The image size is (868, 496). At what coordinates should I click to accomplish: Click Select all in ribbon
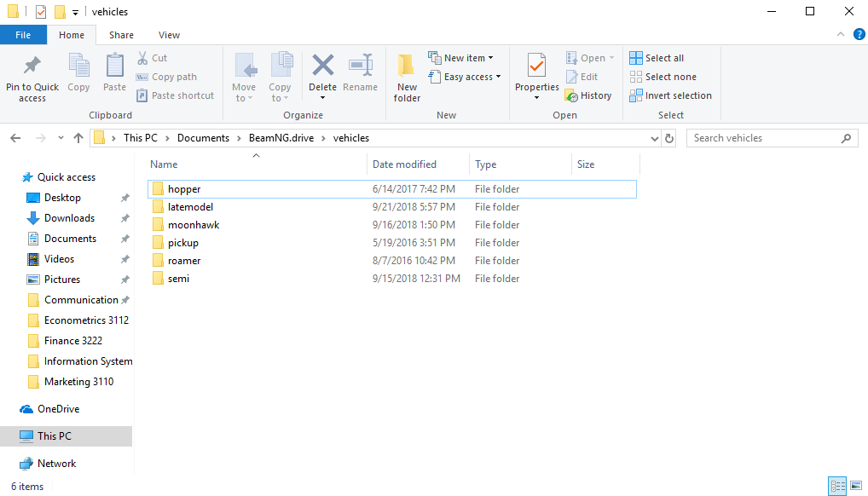pyautogui.click(x=657, y=58)
